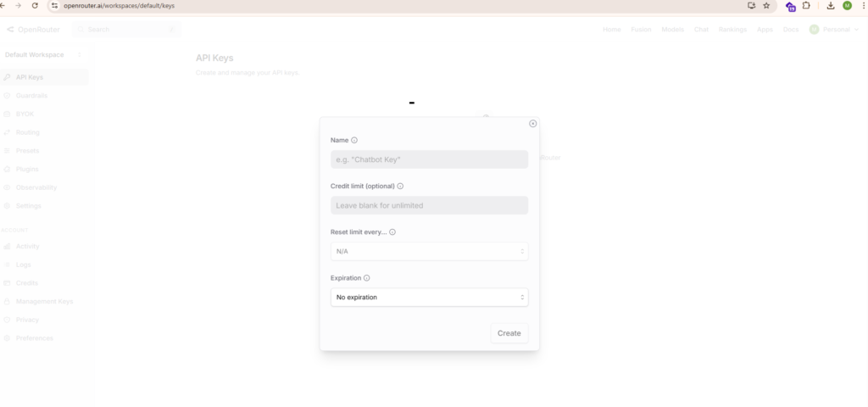Click the Expiration info icon
The image size is (868, 407).
(366, 278)
